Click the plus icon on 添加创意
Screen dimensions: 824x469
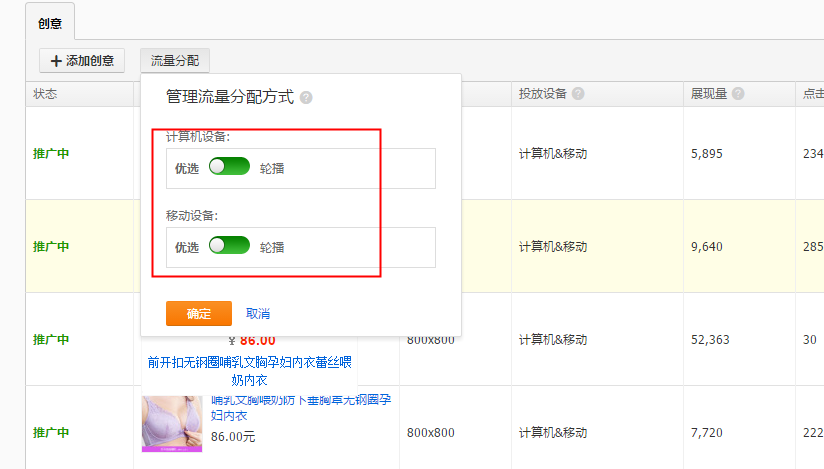pyautogui.click(x=56, y=61)
